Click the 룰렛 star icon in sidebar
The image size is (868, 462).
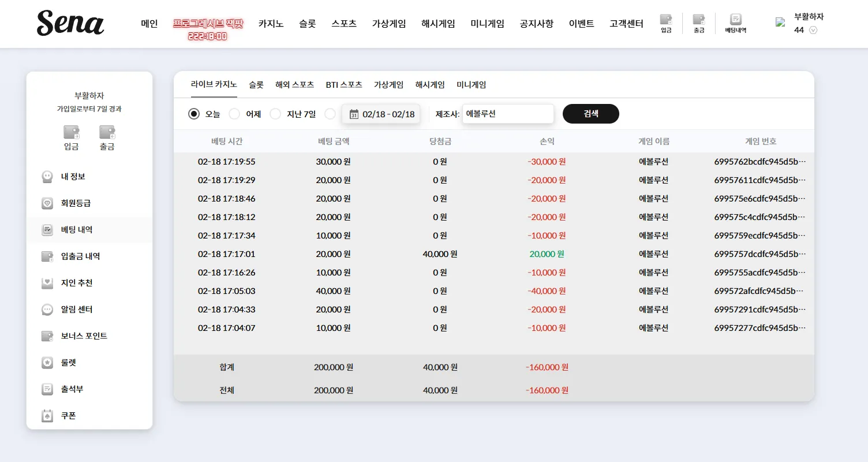coord(47,363)
